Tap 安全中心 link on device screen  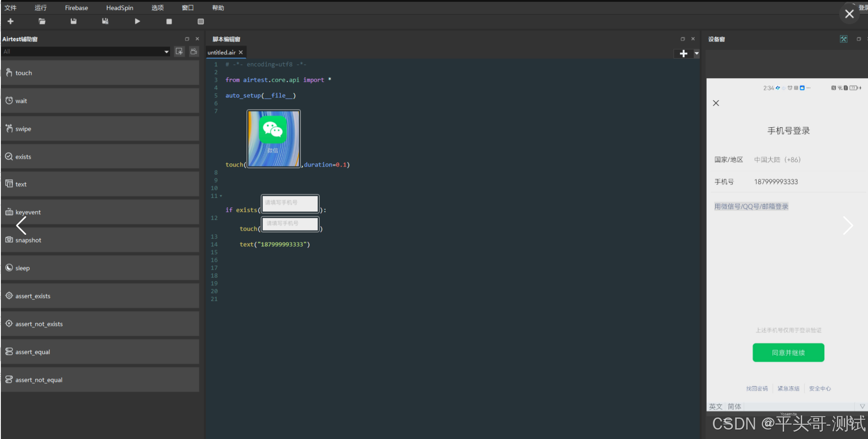820,389
